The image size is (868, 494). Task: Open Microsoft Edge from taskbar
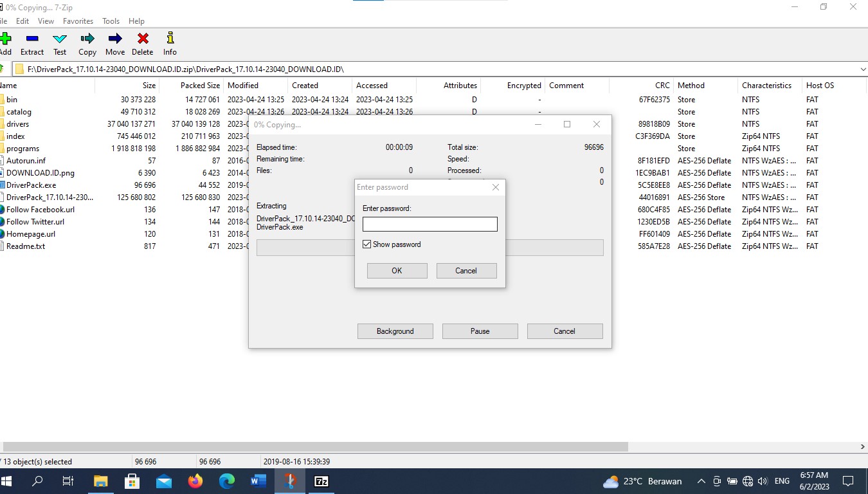[x=227, y=481]
